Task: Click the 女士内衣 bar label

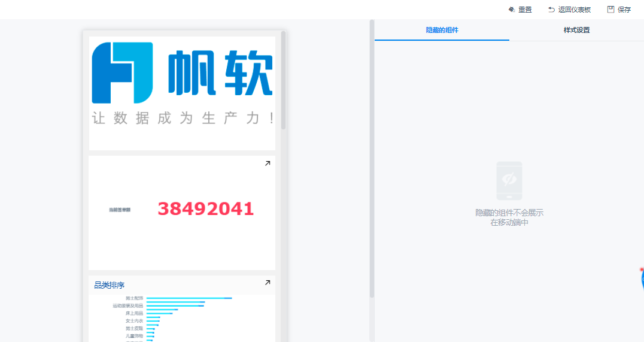Action: [x=134, y=320]
